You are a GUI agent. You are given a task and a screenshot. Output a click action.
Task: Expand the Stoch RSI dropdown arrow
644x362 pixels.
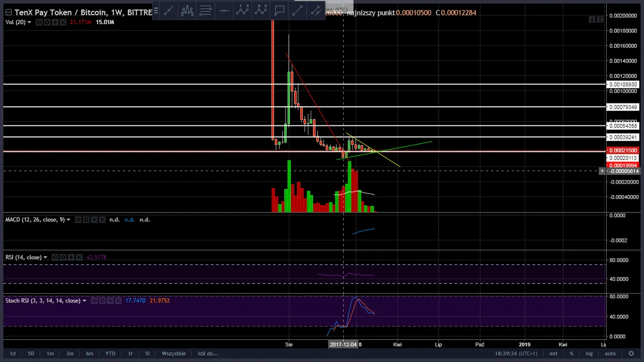click(x=84, y=301)
